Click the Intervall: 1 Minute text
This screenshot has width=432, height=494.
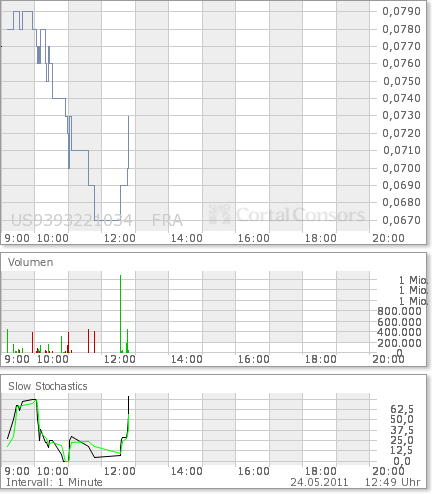coord(54,482)
